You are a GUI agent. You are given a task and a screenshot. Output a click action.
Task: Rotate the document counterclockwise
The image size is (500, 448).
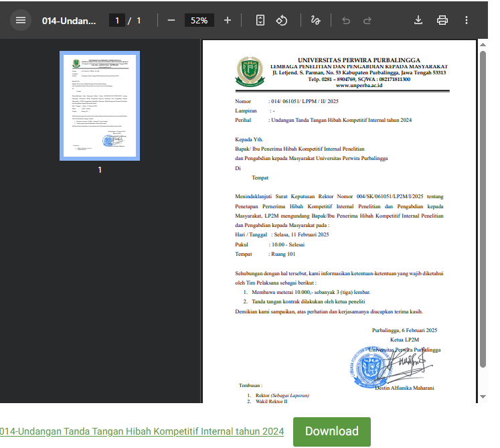point(282,20)
